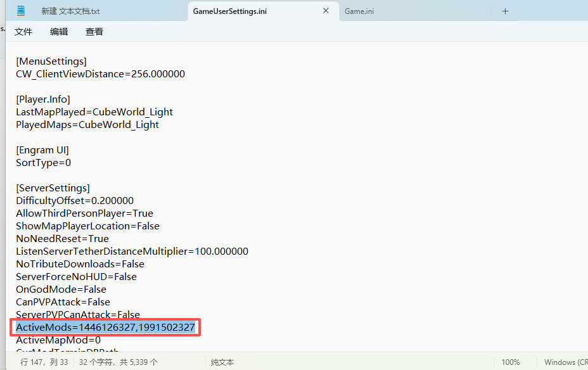The width and height of the screenshot is (588, 370).
Task: Add a new tab with the plus button
Action: tap(505, 11)
